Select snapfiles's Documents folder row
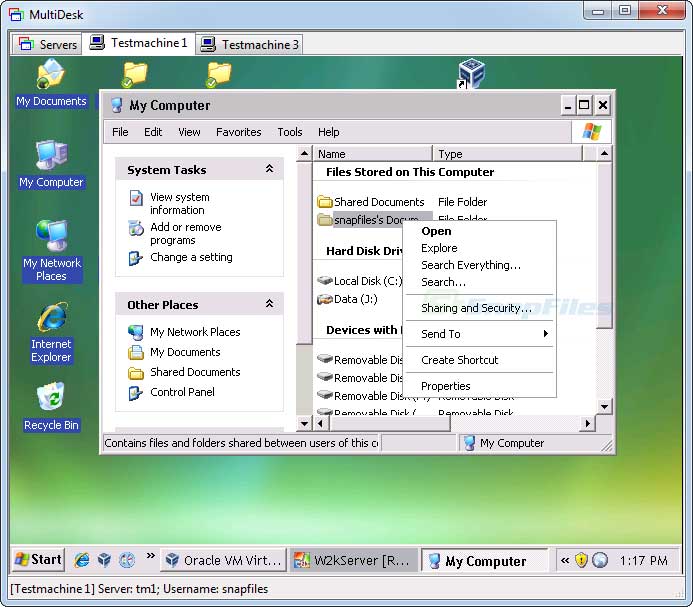Image resolution: width=693 pixels, height=607 pixels. [375, 220]
